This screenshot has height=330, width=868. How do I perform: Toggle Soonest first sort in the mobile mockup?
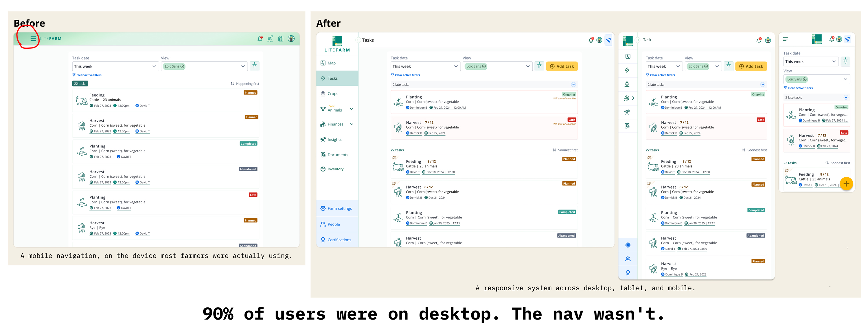[x=837, y=163]
